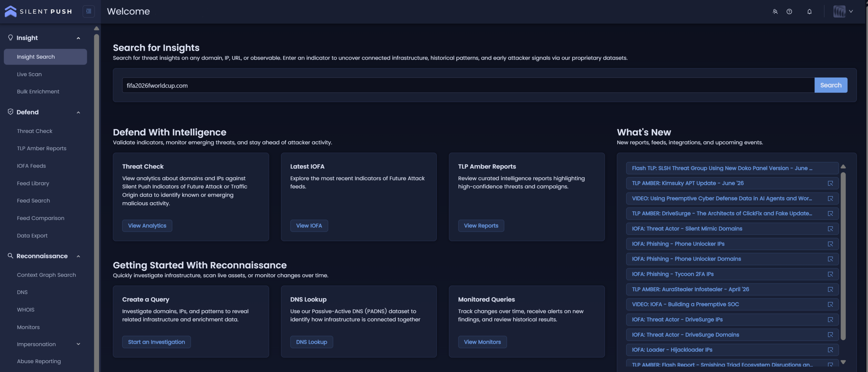Open TLP Amber Reports sidebar item

pyautogui.click(x=42, y=148)
